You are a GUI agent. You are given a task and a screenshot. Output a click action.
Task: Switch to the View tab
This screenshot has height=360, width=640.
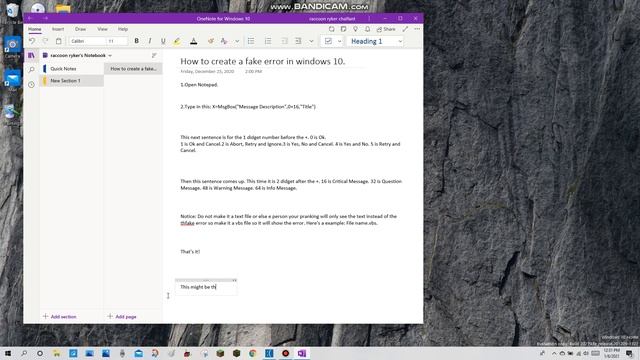click(x=102, y=29)
